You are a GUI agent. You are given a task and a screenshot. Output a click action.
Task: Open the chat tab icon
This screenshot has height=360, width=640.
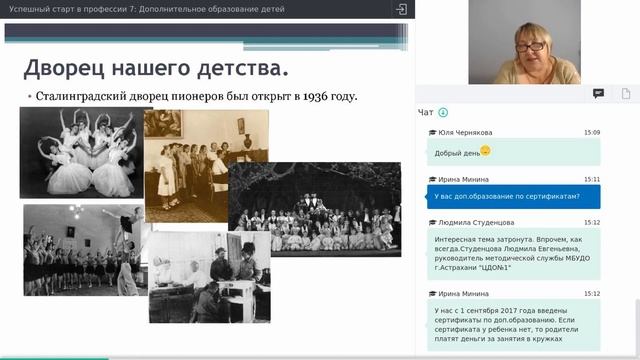(x=598, y=94)
